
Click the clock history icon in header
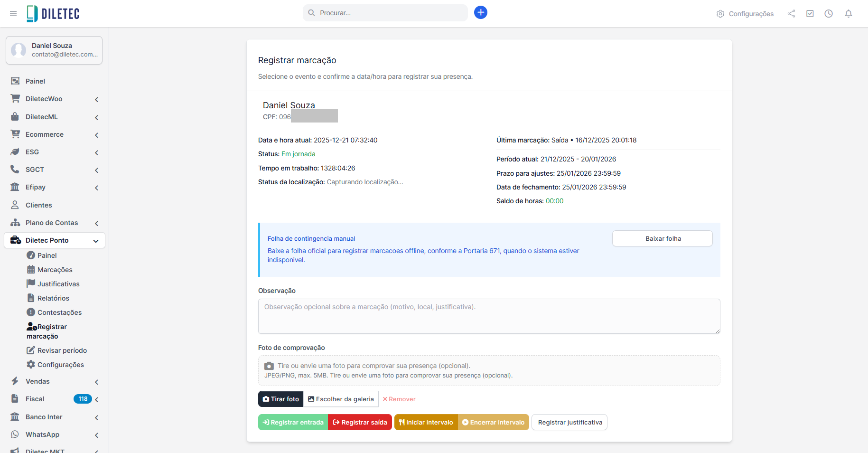coord(828,14)
